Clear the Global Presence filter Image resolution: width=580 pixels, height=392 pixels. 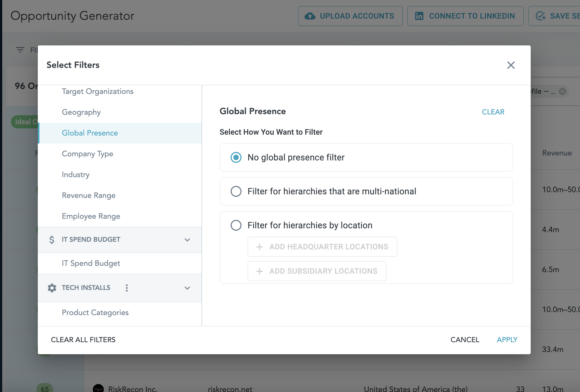tap(493, 112)
